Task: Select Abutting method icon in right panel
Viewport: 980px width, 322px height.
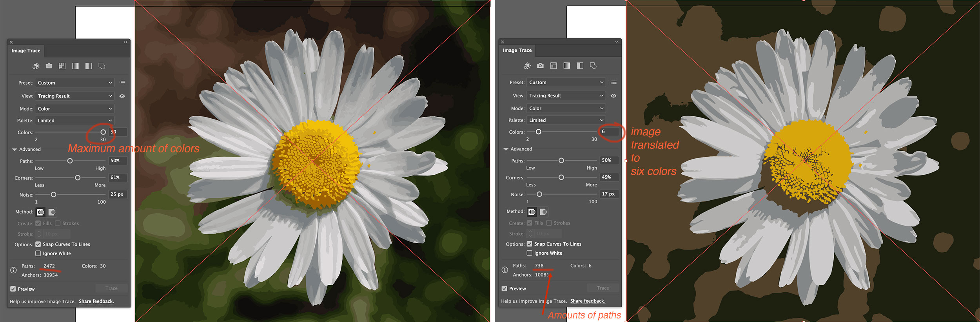Action: [x=532, y=212]
